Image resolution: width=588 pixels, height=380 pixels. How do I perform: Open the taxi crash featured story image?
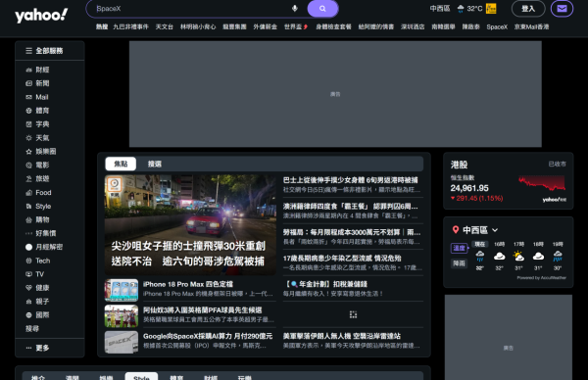tap(190, 225)
